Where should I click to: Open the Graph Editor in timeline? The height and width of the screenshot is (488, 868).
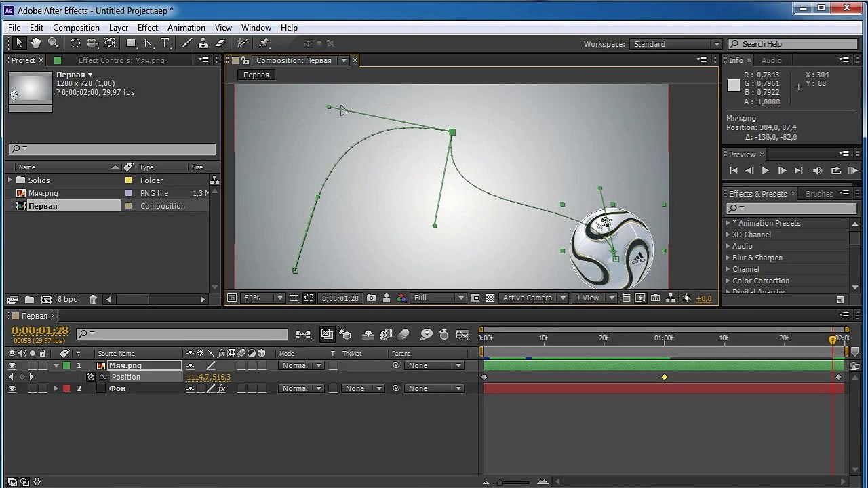(462, 334)
